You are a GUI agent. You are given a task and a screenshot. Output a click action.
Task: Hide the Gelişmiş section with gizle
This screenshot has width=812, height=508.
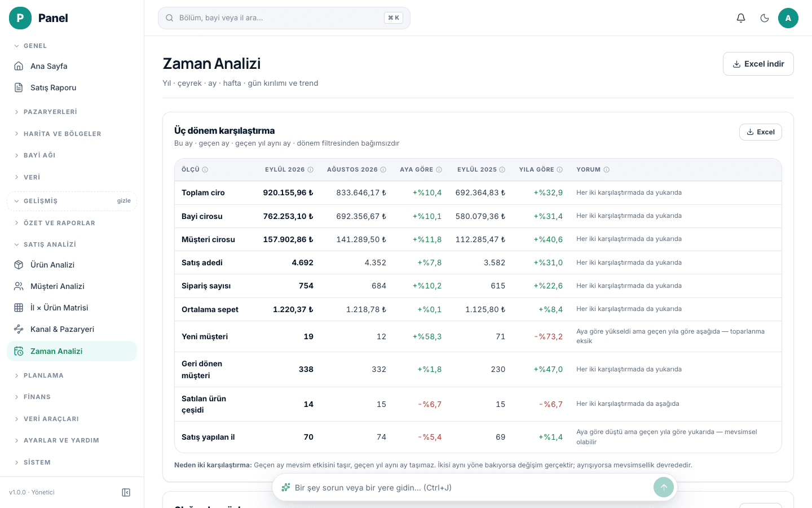coord(124,201)
